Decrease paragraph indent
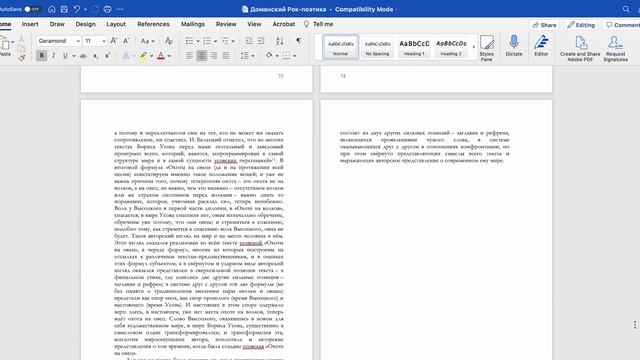The width and height of the screenshot is (640, 360). (249, 41)
